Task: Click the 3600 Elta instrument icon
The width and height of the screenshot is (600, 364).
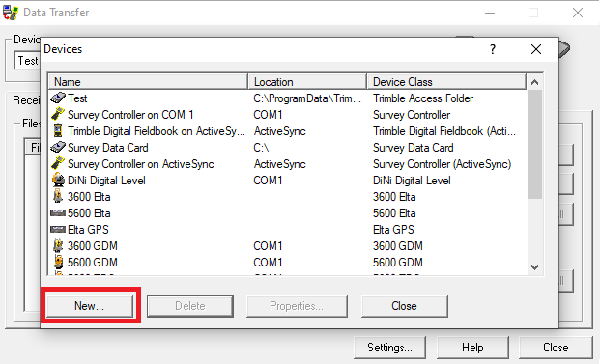Action: (58, 197)
